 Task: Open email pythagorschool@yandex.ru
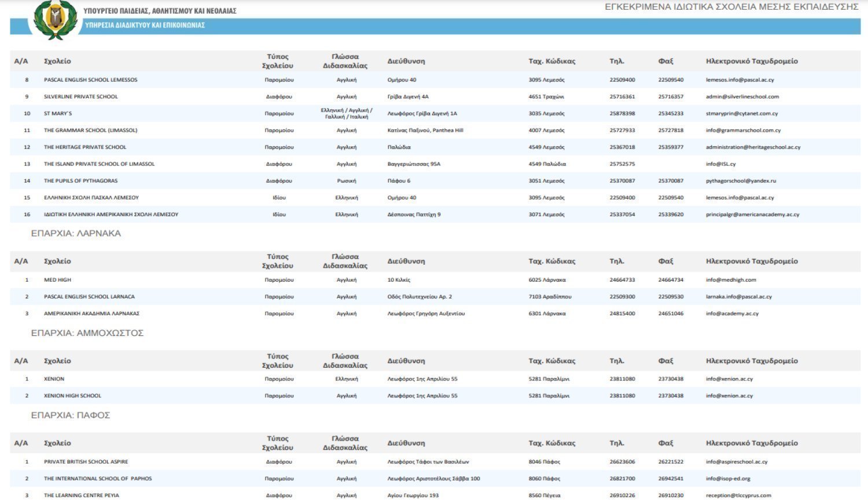741,180
